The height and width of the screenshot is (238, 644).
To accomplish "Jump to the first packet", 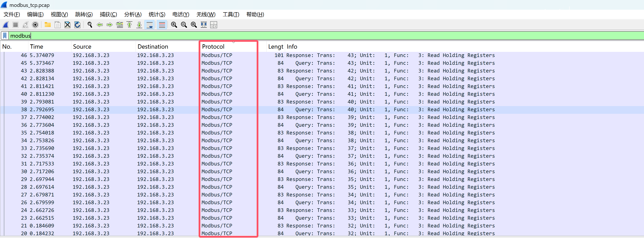I will (x=129, y=25).
